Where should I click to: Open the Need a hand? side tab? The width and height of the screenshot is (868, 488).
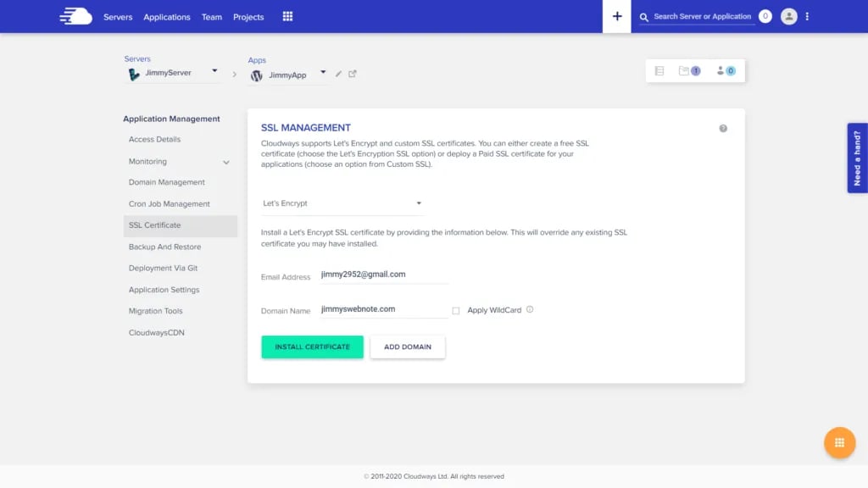857,158
